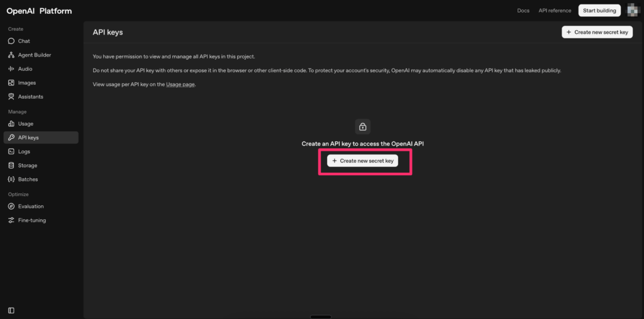
Task: Click top-right Create new secret key button
Action: point(597,32)
